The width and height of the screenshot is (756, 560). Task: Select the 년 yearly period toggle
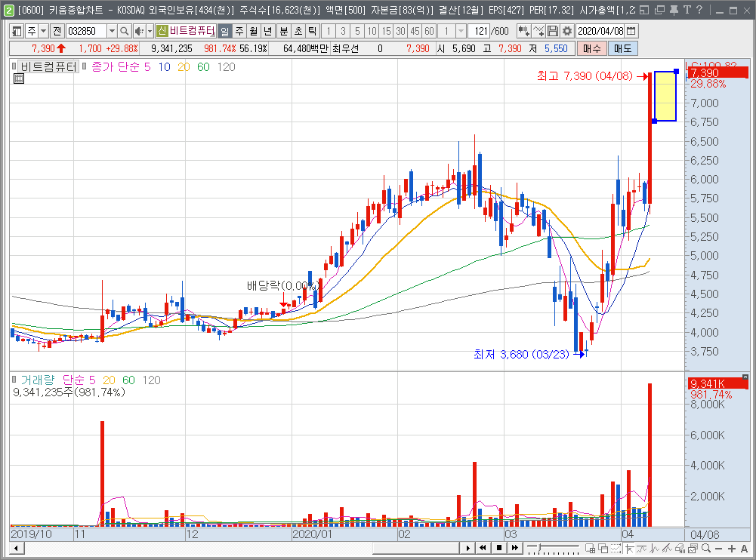click(x=268, y=32)
